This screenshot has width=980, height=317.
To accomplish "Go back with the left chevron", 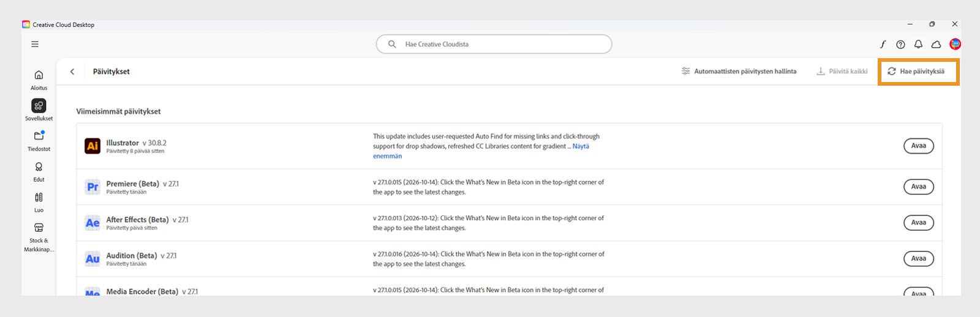I will click(x=72, y=72).
